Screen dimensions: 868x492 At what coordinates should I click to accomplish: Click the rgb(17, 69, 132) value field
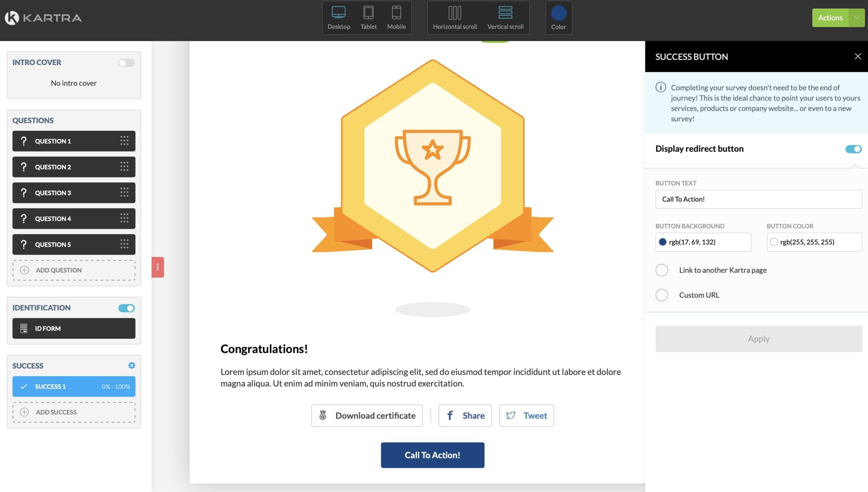[703, 242]
